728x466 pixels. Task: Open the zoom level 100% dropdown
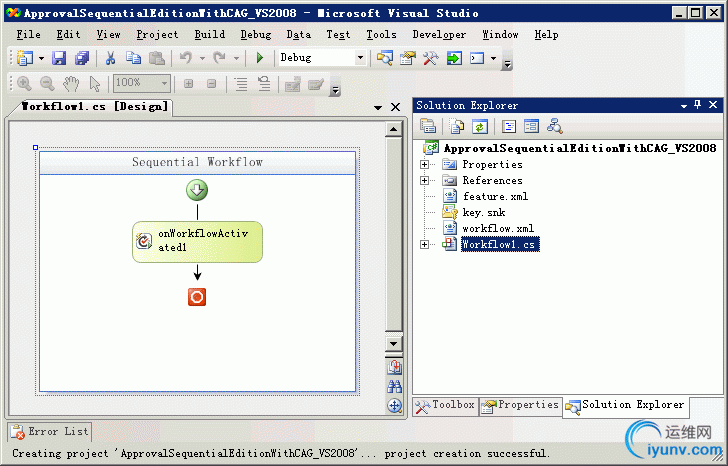click(x=164, y=84)
